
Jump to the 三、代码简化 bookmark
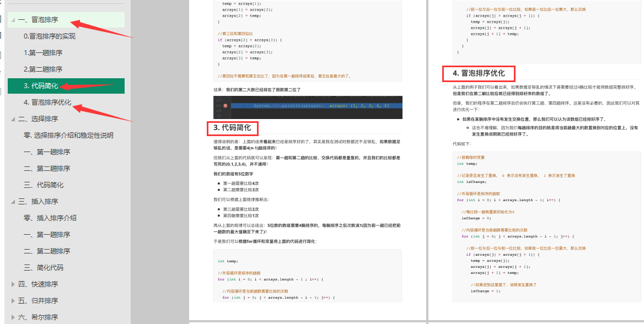pyautogui.click(x=44, y=185)
